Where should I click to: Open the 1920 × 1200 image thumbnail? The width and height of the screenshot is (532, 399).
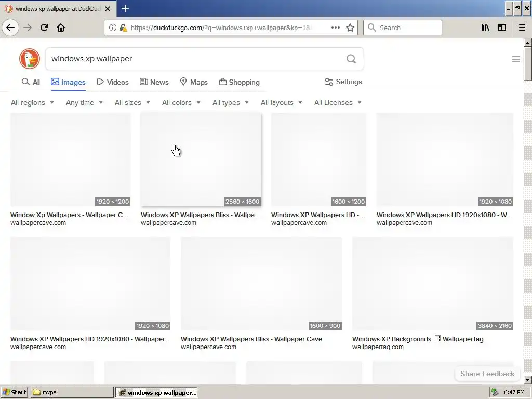70,159
